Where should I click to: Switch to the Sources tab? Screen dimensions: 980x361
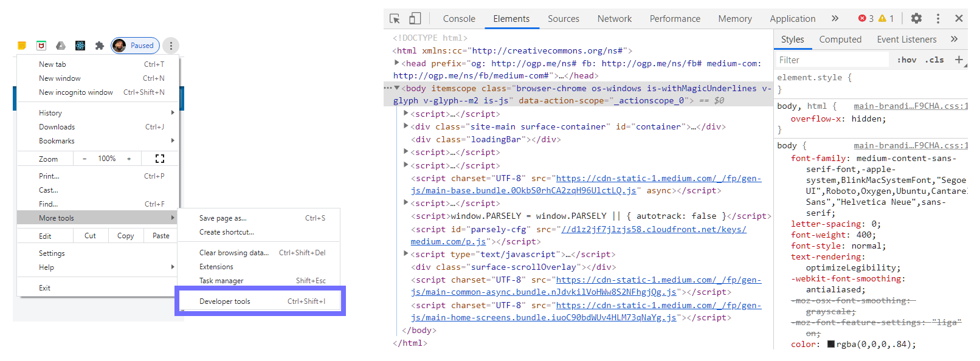tap(564, 19)
